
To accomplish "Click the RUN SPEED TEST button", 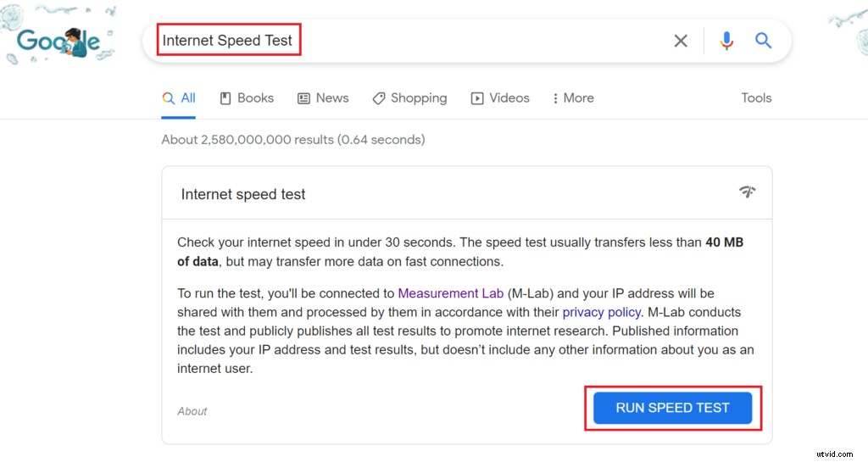I will (x=672, y=408).
